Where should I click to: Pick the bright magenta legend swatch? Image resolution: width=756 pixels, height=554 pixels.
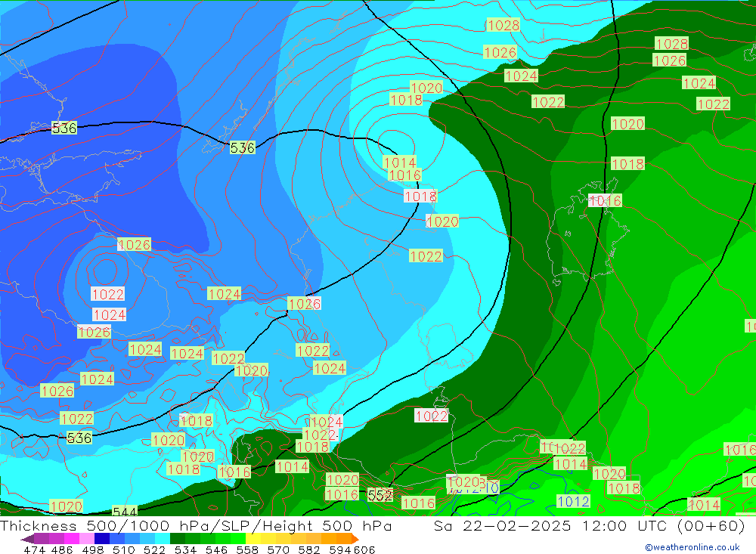(x=71, y=538)
